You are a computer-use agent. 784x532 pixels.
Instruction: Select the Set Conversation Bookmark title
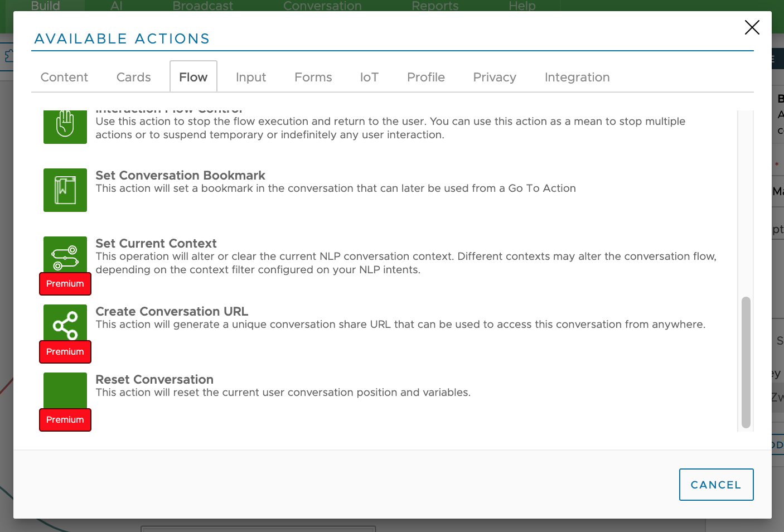tap(180, 175)
